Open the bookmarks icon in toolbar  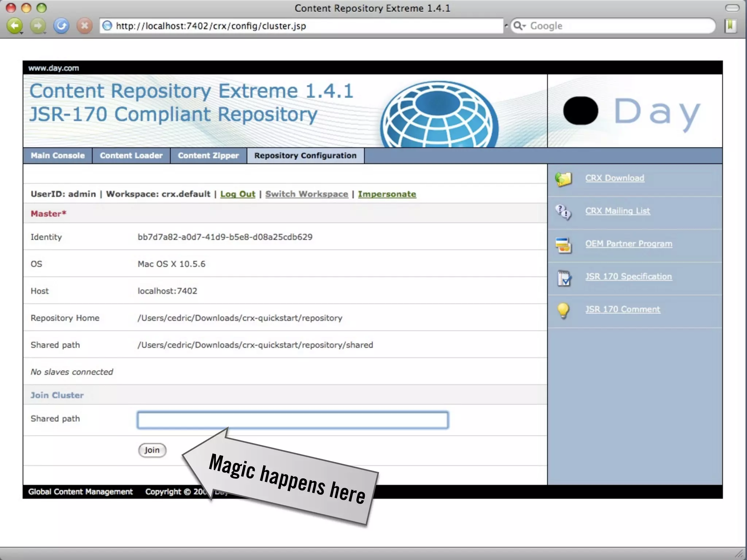(731, 26)
